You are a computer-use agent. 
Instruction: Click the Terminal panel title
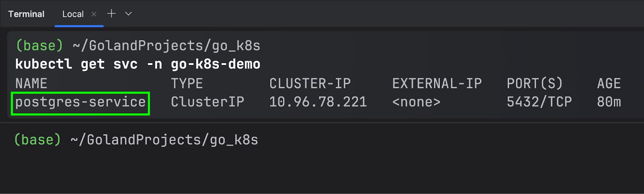click(26, 14)
